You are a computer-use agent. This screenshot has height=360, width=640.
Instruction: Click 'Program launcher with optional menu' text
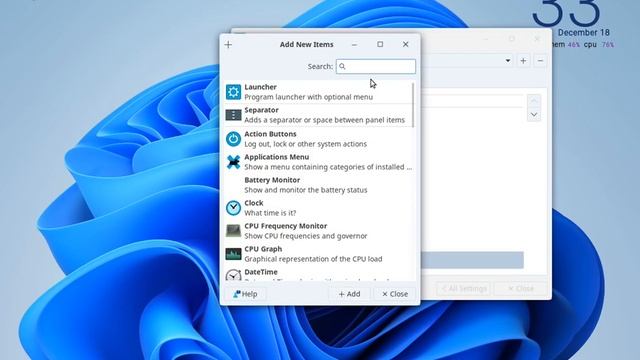tap(308, 97)
